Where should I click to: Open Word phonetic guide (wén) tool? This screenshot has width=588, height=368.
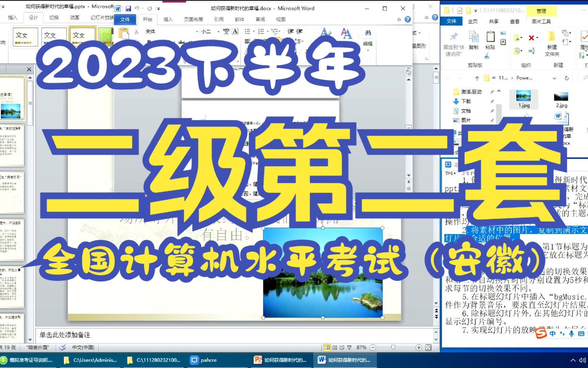(226, 31)
